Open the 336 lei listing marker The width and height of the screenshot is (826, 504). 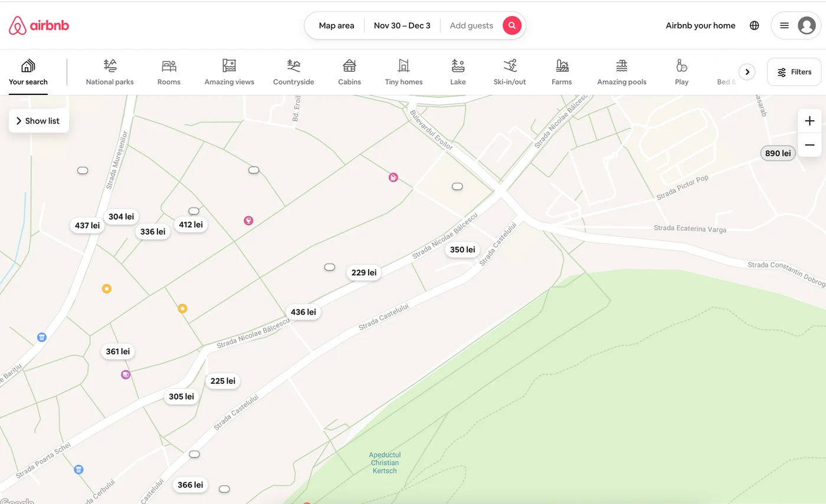(x=153, y=232)
